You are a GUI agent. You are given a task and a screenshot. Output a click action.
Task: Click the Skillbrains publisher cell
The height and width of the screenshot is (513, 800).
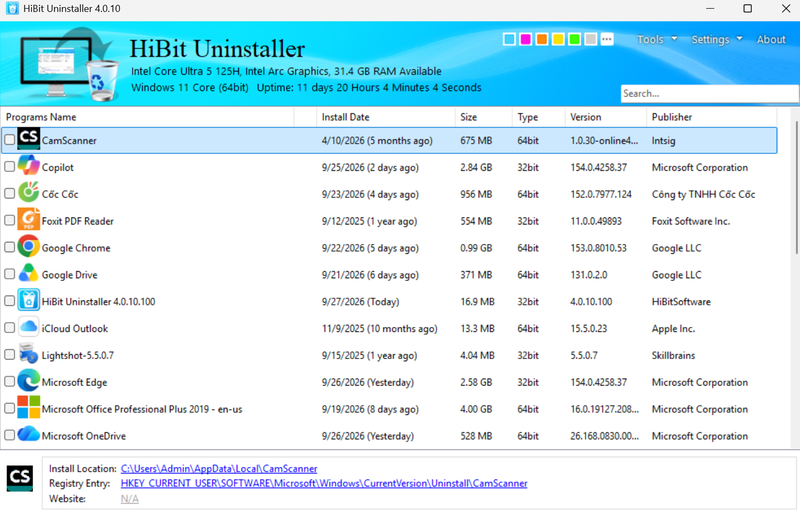pyautogui.click(x=673, y=355)
